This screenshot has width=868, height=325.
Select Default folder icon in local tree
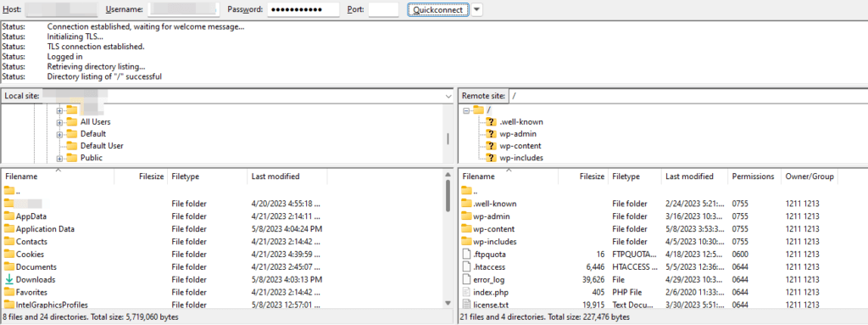[x=71, y=134]
